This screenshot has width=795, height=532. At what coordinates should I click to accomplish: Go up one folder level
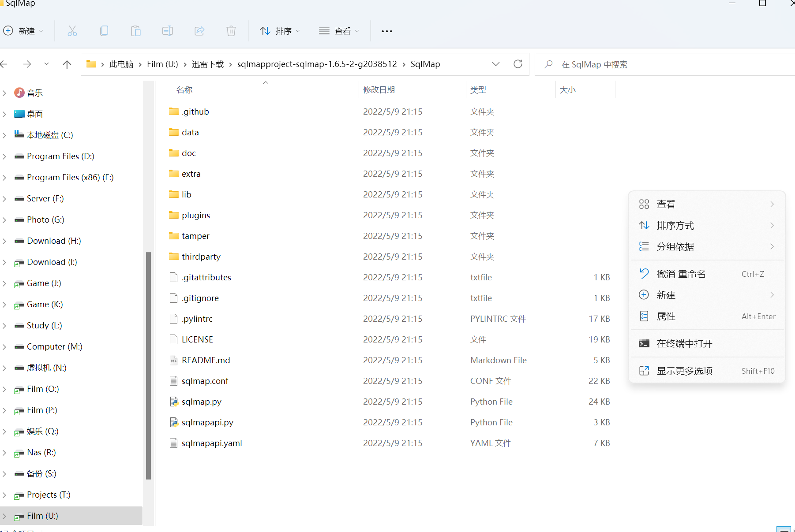click(x=67, y=64)
